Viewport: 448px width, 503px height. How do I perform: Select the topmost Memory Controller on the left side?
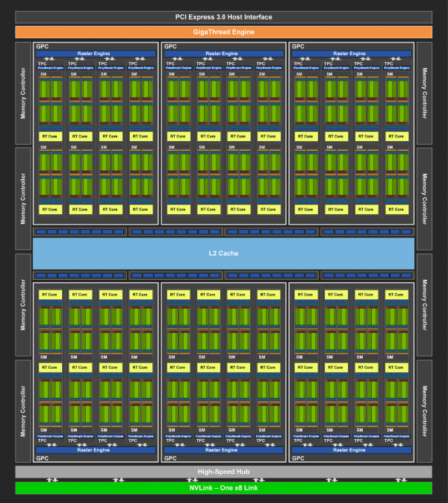click(x=23, y=93)
